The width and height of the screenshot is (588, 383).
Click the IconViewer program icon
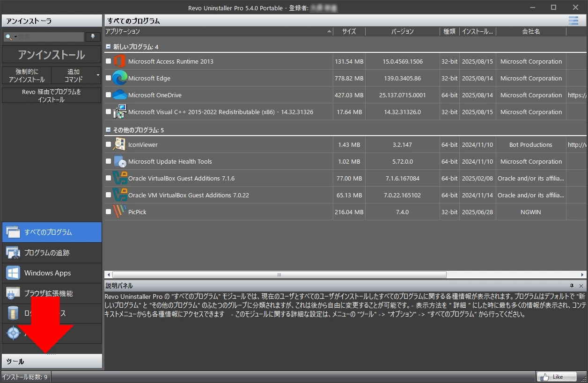pos(120,145)
